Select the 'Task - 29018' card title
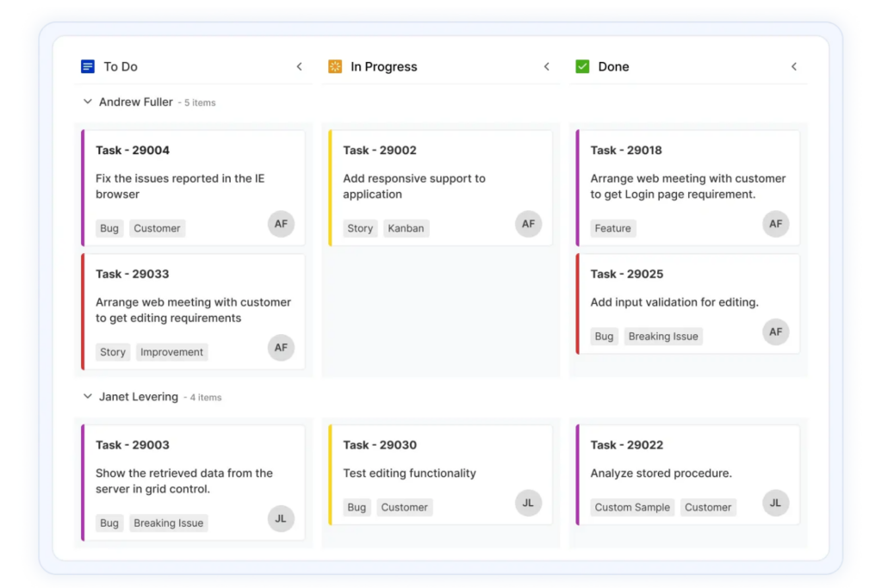The height and width of the screenshot is (588, 882). click(x=626, y=150)
